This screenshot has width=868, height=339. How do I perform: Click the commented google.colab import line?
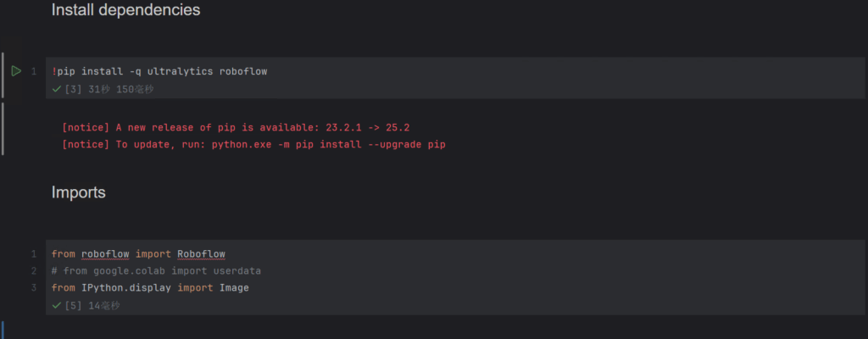point(156,270)
